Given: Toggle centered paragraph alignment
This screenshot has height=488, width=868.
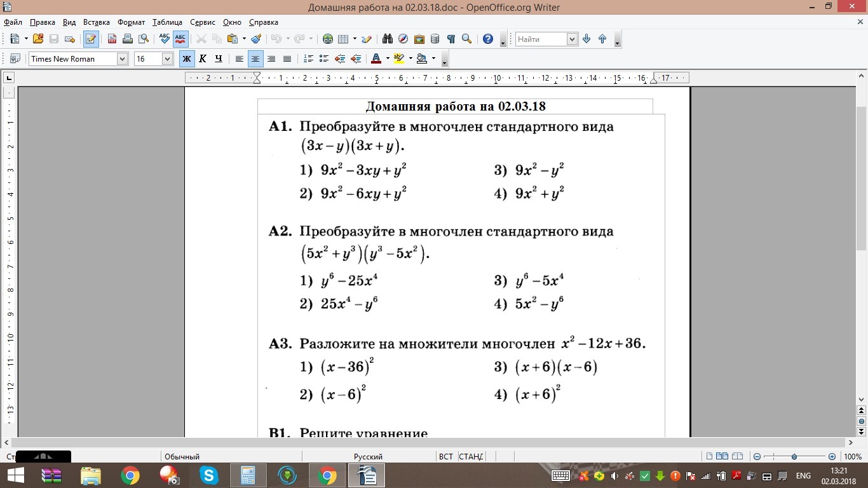Looking at the screenshot, I should [255, 58].
